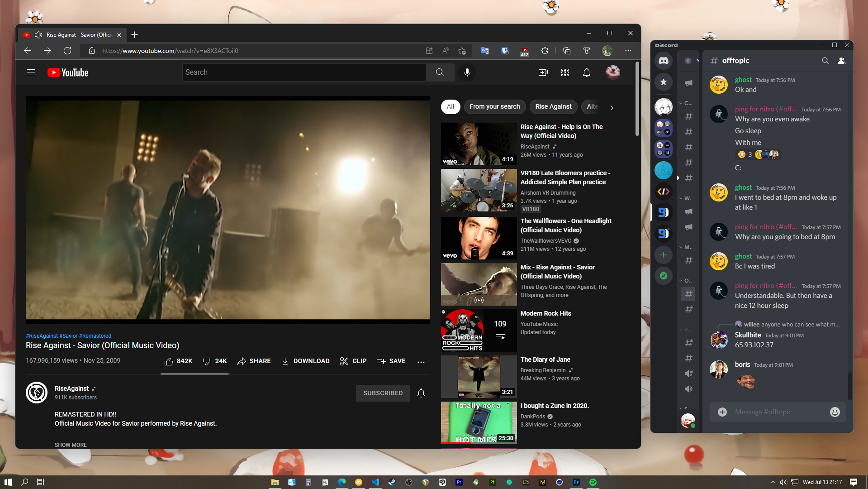Toggle Discord member list icon
Screen dimensions: 868x489
(x=842, y=61)
